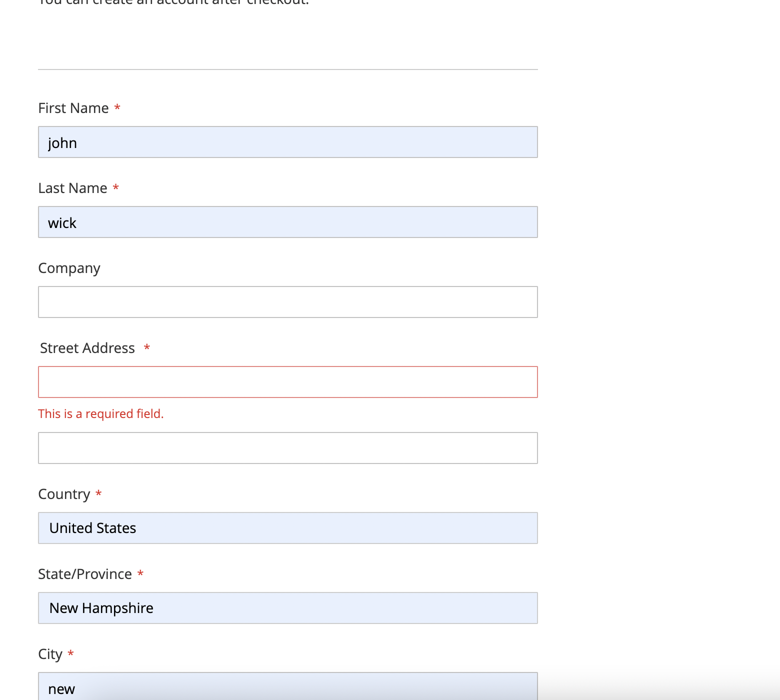Click the State/Province label
Screen dimensions: 780x700
tap(85, 573)
